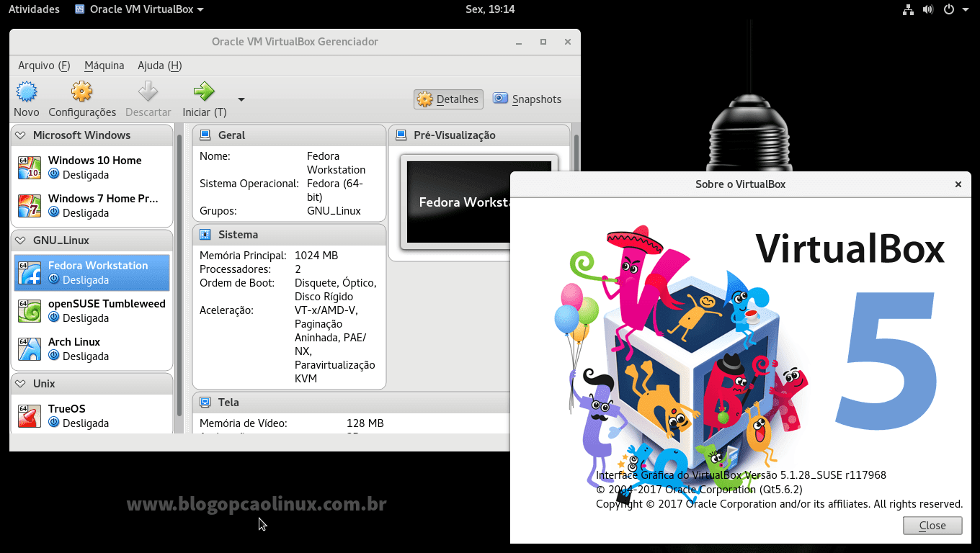Open the Tela section header
This screenshot has height=553, width=980.
(x=352, y=403)
